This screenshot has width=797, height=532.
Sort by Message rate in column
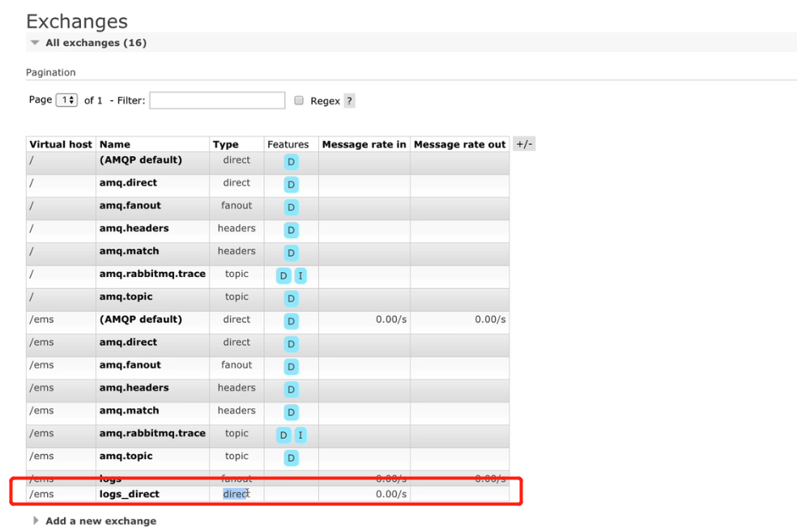tap(364, 144)
